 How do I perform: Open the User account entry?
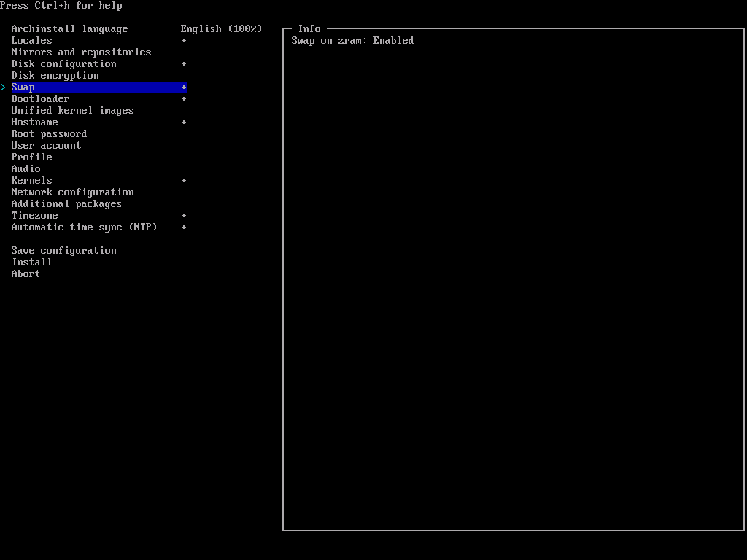coord(46,146)
